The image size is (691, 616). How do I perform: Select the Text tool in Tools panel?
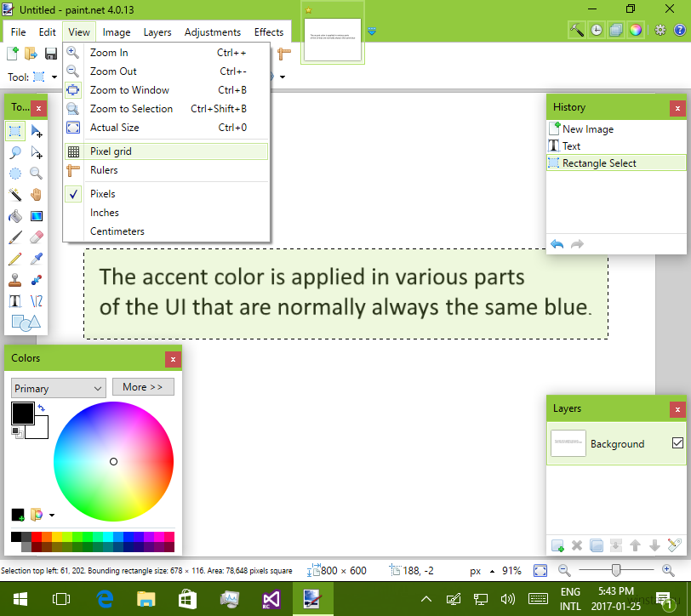(15, 301)
